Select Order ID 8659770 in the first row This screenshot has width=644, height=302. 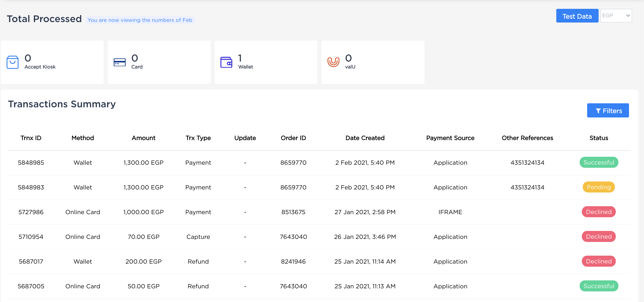click(x=293, y=162)
